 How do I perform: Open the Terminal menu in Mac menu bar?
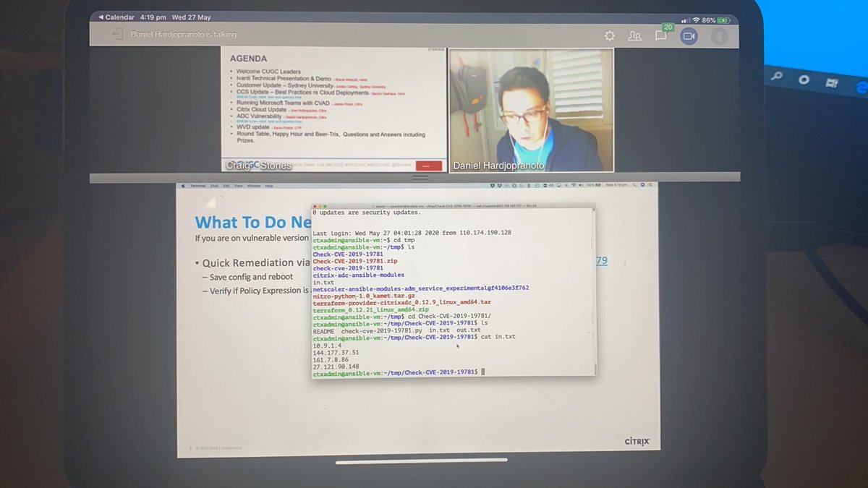[x=197, y=186]
